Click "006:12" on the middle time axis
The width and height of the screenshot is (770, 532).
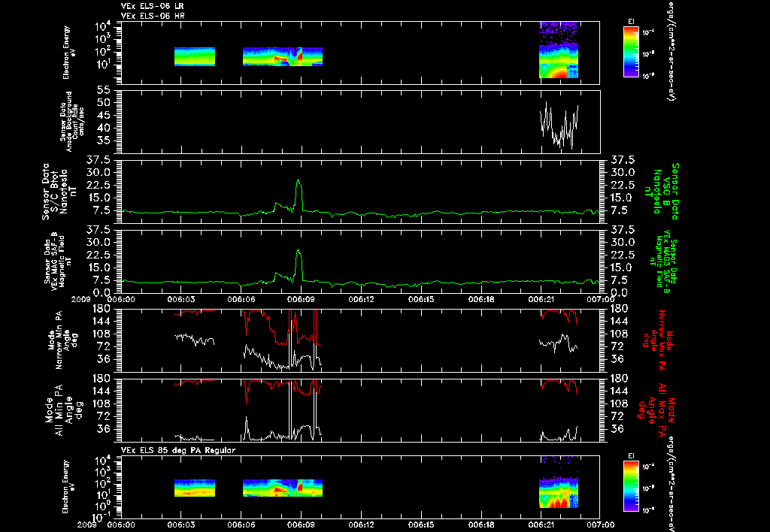pos(361,299)
